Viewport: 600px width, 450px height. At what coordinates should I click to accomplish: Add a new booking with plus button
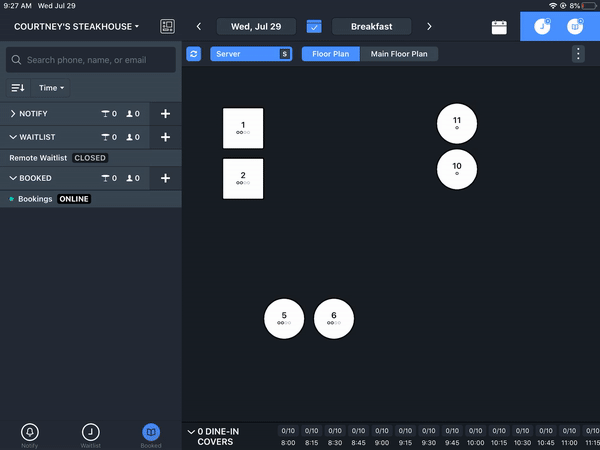pos(165,178)
